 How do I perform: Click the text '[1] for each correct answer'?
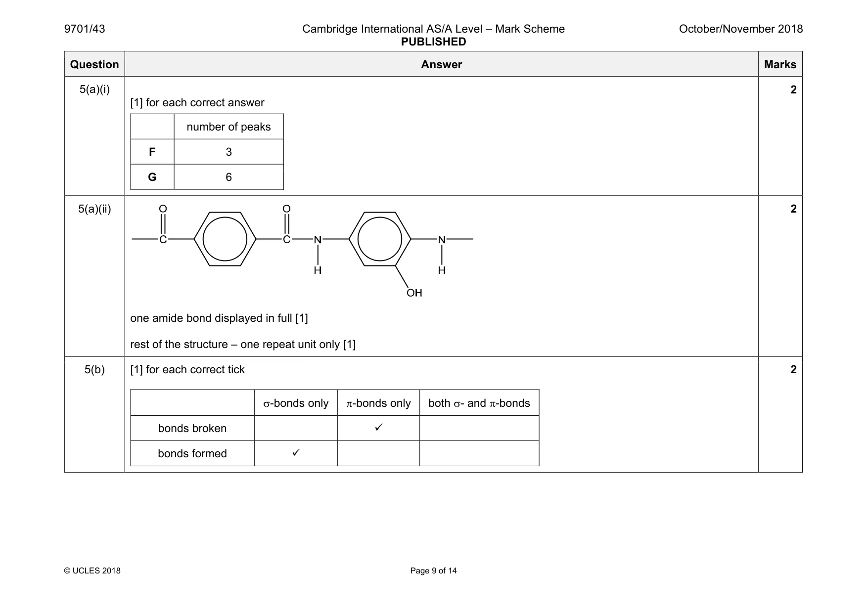(x=197, y=102)
